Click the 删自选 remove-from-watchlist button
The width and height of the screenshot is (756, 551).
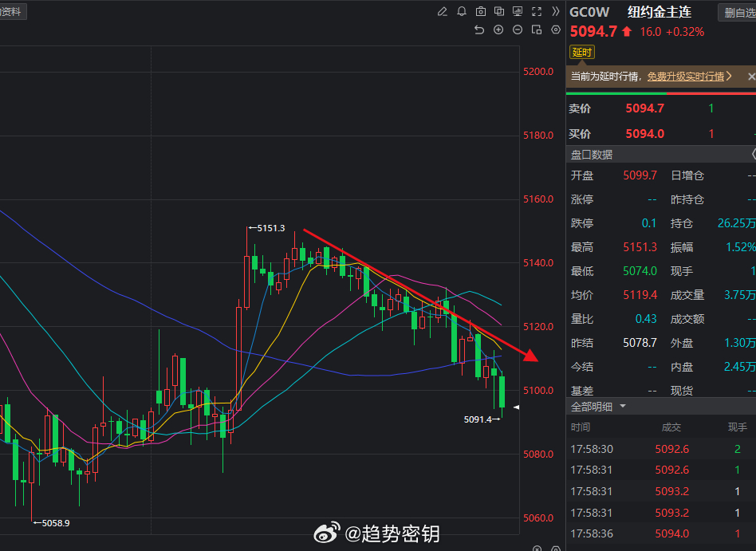tap(742, 11)
